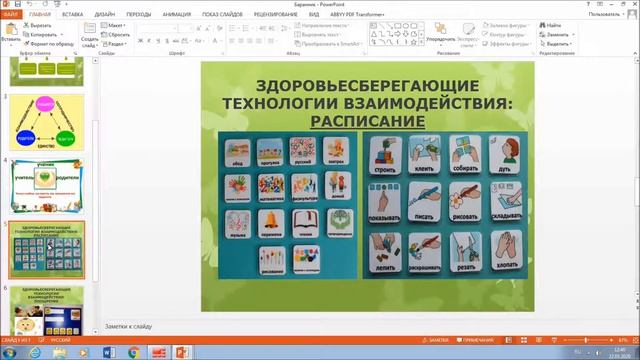
Task: Open the Section (Раздел) dropdown
Action: 115,44
